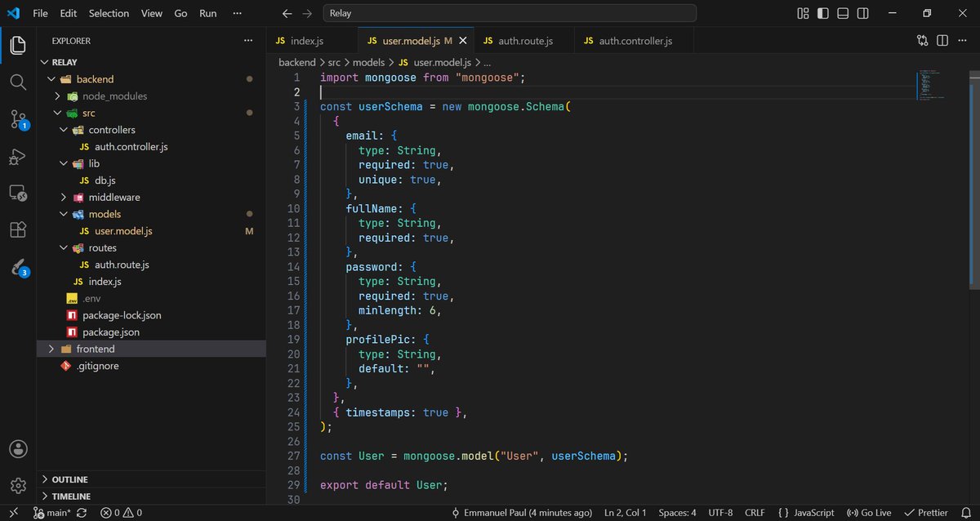Open Customize Layout icon in title bar

[803, 14]
